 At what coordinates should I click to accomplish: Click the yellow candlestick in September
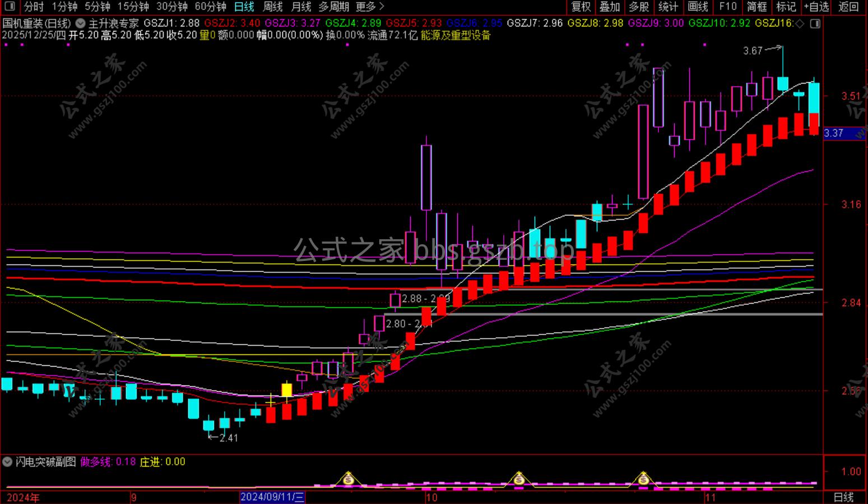(x=286, y=391)
